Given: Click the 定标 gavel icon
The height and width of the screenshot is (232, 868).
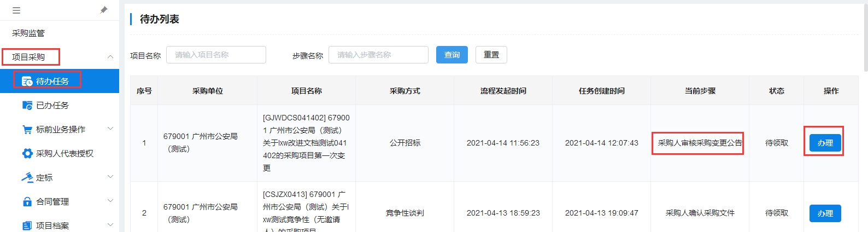Looking at the screenshot, I should coord(27,177).
